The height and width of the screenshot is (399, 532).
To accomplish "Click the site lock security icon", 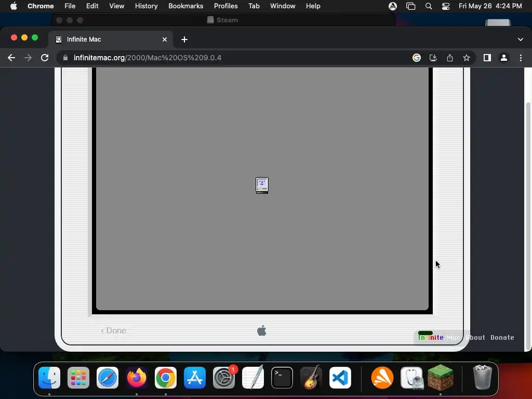I will pyautogui.click(x=65, y=58).
